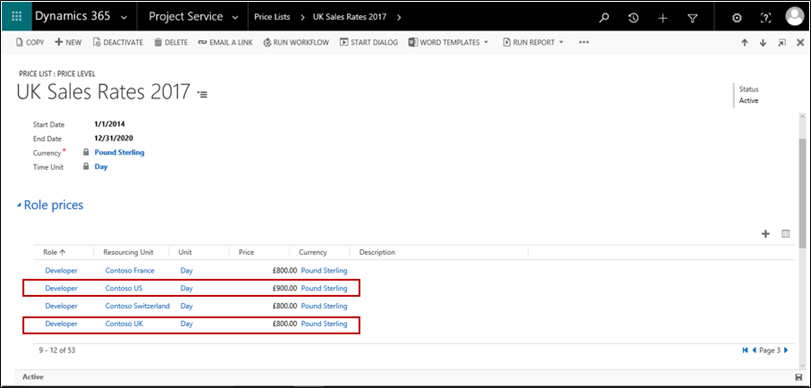
Task: Click Day unit in Contoso US row
Action: (x=186, y=288)
